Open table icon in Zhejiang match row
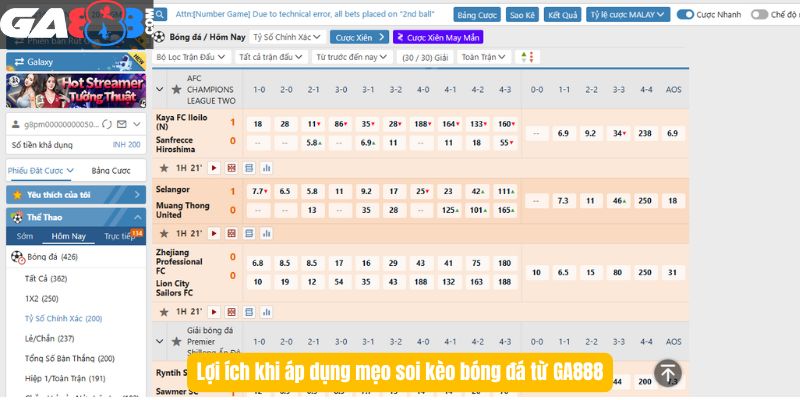The height and width of the screenshot is (400, 800). pyautogui.click(x=249, y=312)
